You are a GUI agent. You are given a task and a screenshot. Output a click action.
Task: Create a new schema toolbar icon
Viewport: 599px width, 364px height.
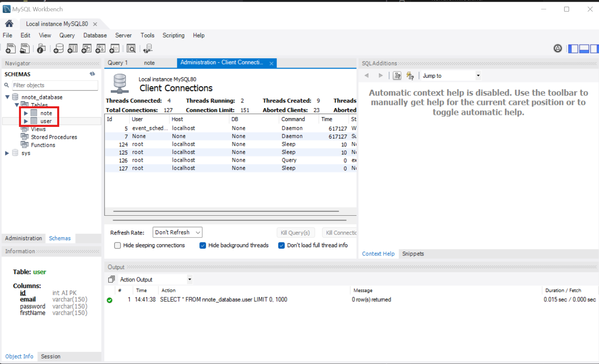(58, 48)
